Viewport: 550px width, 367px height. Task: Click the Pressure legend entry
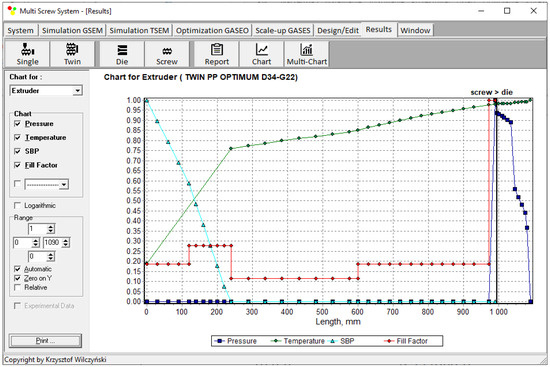click(235, 341)
